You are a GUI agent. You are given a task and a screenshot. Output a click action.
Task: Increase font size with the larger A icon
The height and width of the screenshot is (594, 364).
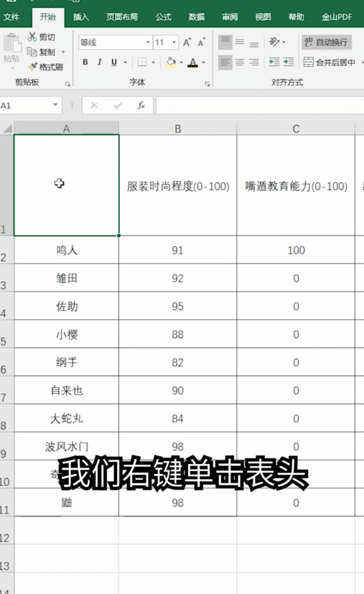pos(187,42)
